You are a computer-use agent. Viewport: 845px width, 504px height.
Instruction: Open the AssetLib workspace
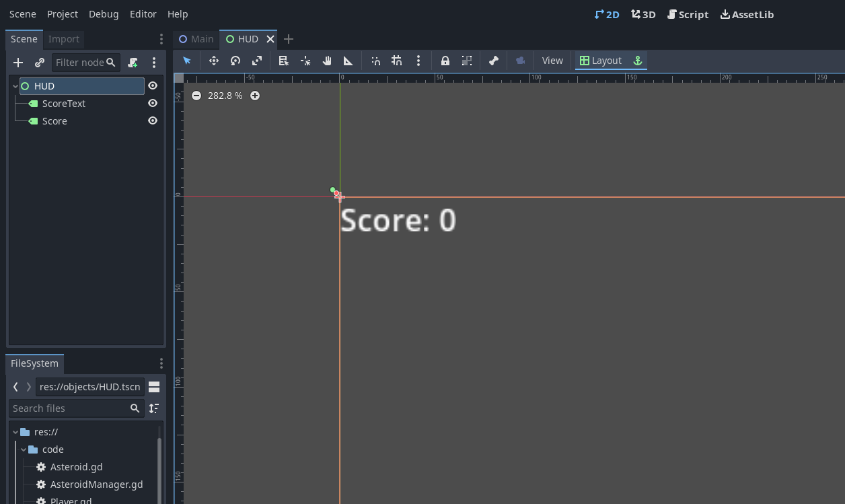(x=747, y=14)
